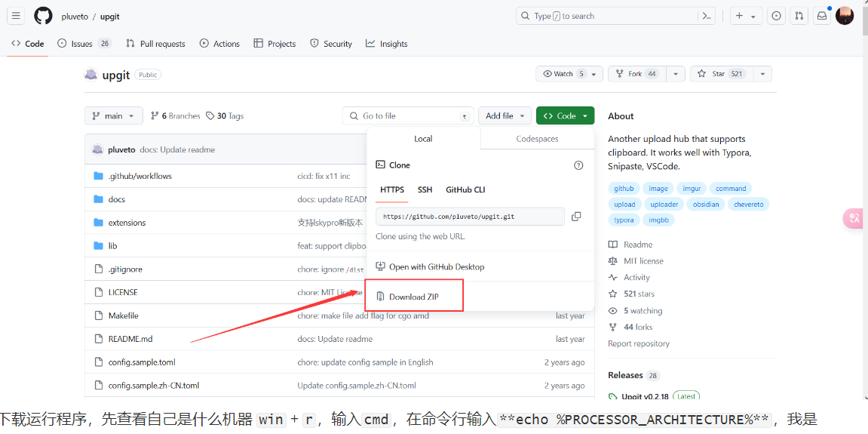Switch to the Pull requests tab
The image size is (868, 434).
click(x=155, y=44)
